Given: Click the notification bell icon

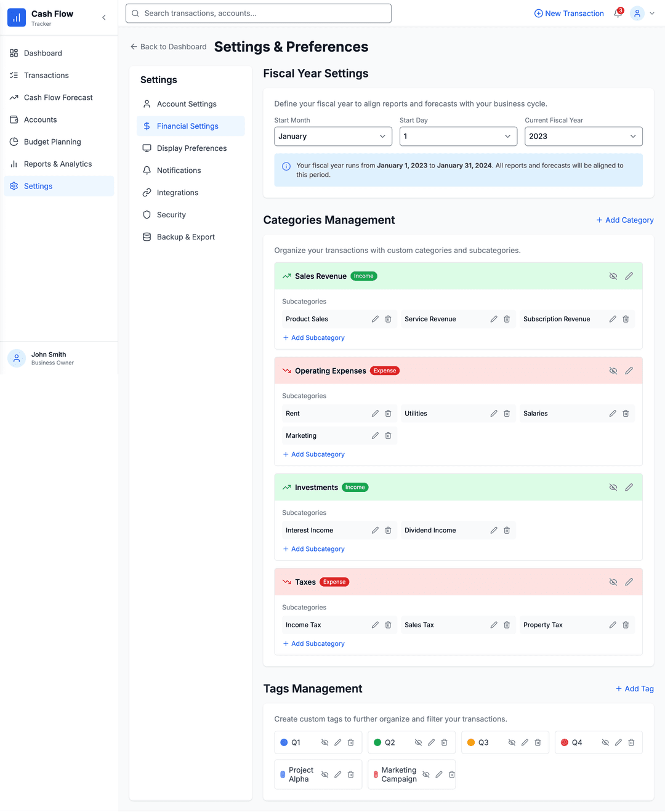Looking at the screenshot, I should (618, 14).
